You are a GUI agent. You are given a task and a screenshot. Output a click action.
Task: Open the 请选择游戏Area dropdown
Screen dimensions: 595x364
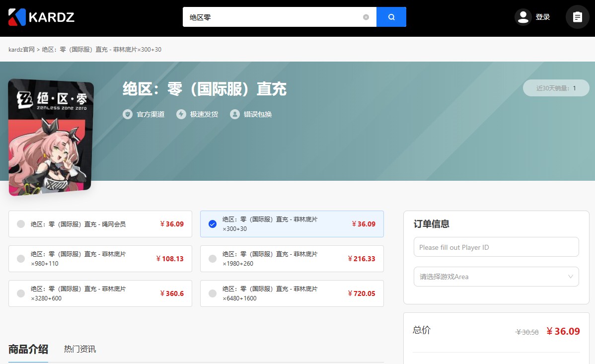pos(496,276)
